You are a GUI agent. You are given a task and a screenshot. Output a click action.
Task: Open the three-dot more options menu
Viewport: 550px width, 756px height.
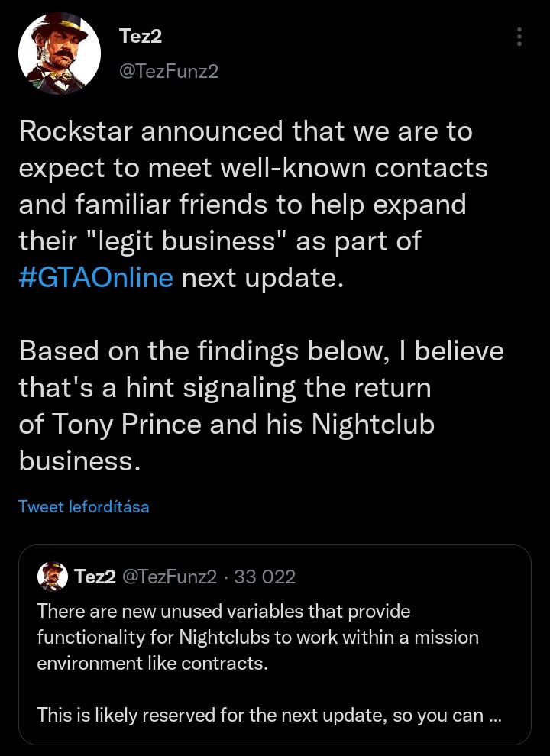click(519, 37)
